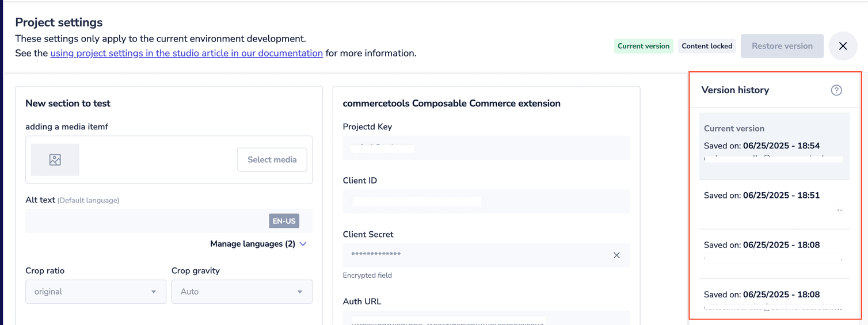Select last version saved at 18:08
Image resolution: width=868 pixels, height=325 pixels.
pyautogui.click(x=774, y=299)
